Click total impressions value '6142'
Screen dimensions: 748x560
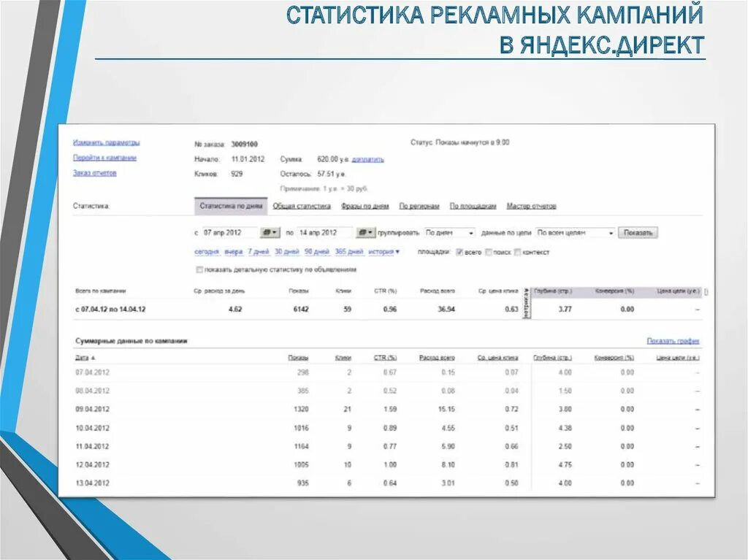coord(300,309)
